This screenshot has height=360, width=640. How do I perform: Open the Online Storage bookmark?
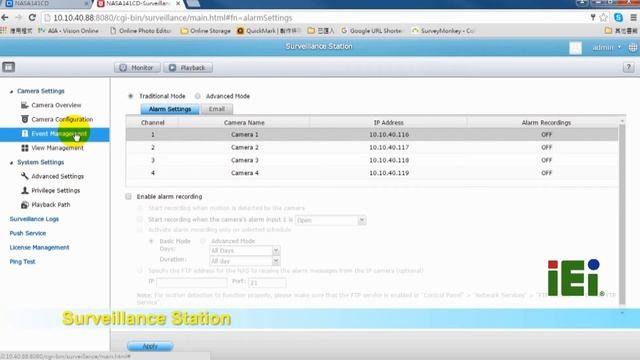point(206,31)
